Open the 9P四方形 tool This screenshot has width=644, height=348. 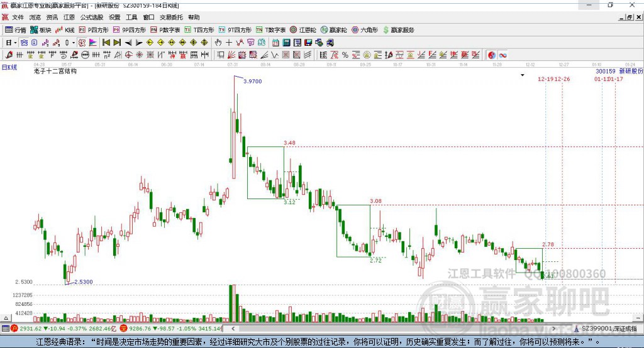130,30
